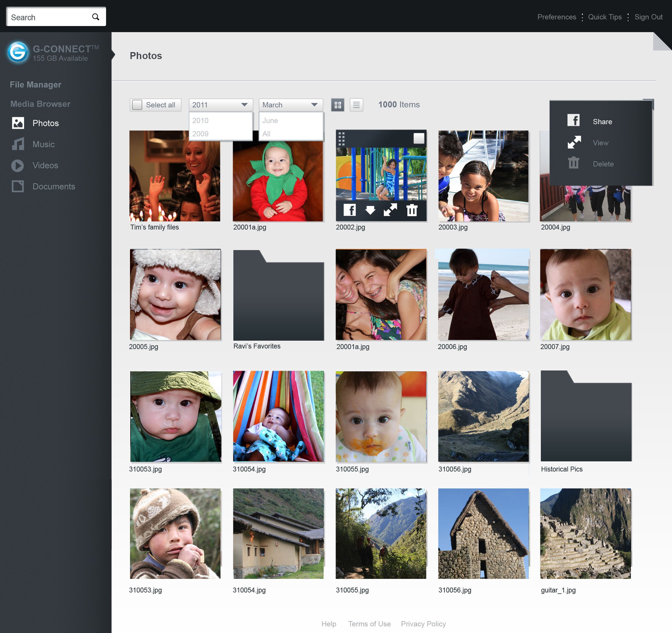The height and width of the screenshot is (633, 672).
Task: Select Delete in the popup menu
Action: [603, 164]
